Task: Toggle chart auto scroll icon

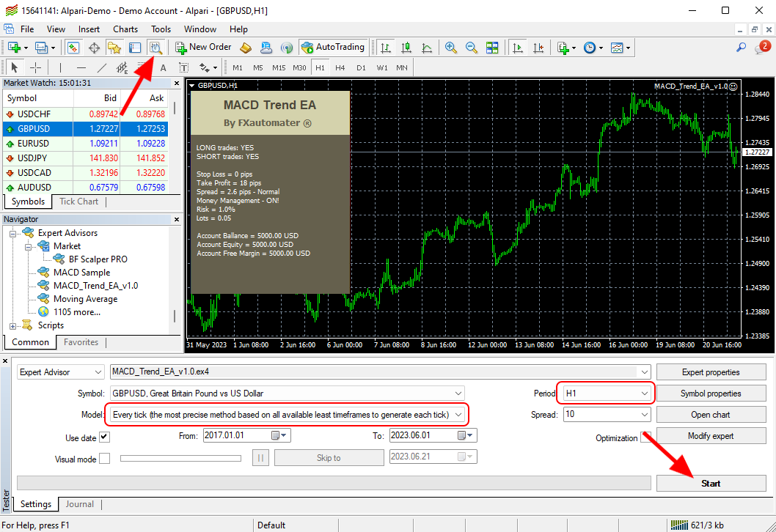Action: 518,48
